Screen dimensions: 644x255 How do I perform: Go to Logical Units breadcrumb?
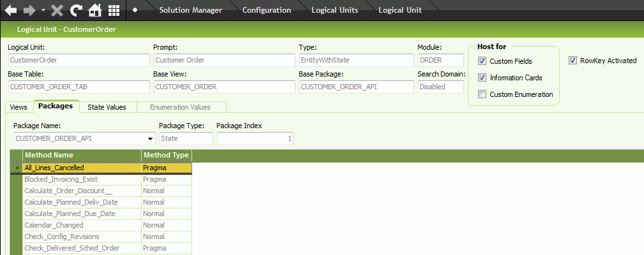click(x=334, y=10)
